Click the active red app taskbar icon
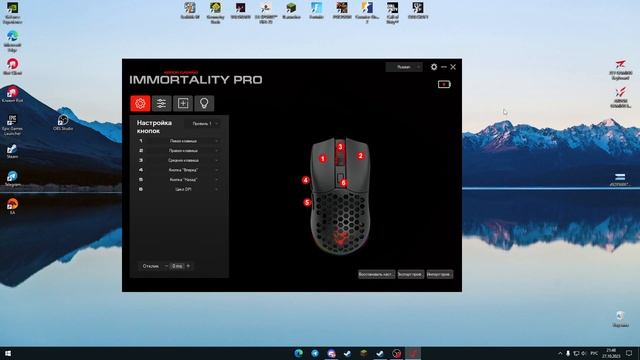The width and height of the screenshot is (640, 360). (x=413, y=353)
